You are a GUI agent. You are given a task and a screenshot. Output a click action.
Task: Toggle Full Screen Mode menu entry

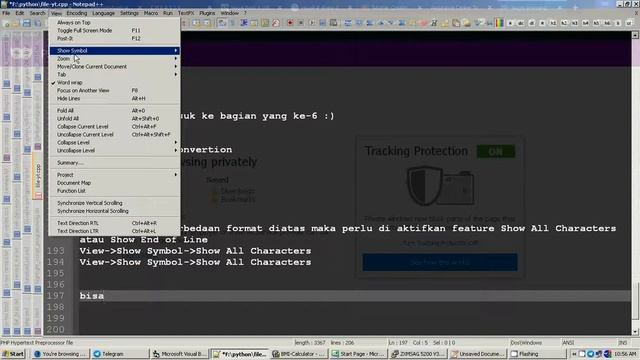click(114, 31)
